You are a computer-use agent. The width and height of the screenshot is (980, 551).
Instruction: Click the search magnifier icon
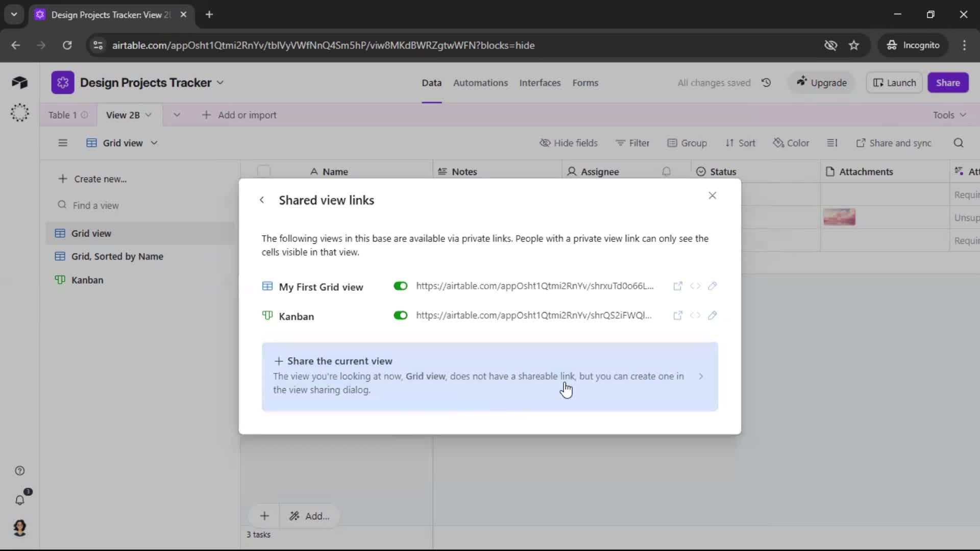959,143
